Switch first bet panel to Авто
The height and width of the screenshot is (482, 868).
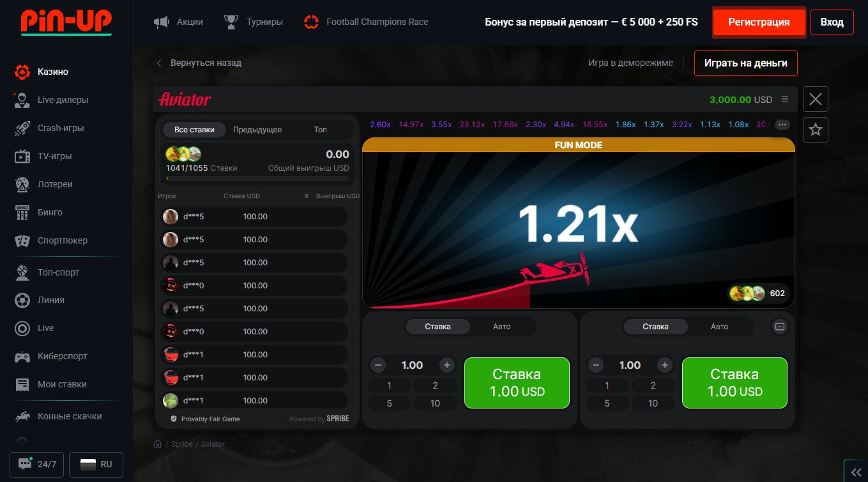tap(501, 327)
